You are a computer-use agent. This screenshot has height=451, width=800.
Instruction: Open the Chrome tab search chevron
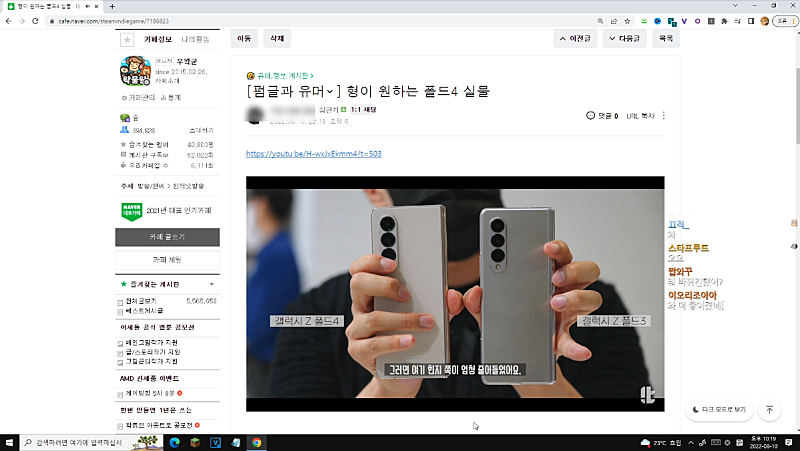pyautogui.click(x=735, y=6)
